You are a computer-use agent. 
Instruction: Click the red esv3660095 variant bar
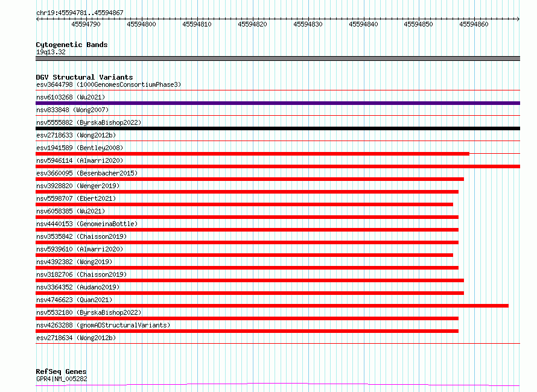click(x=250, y=179)
